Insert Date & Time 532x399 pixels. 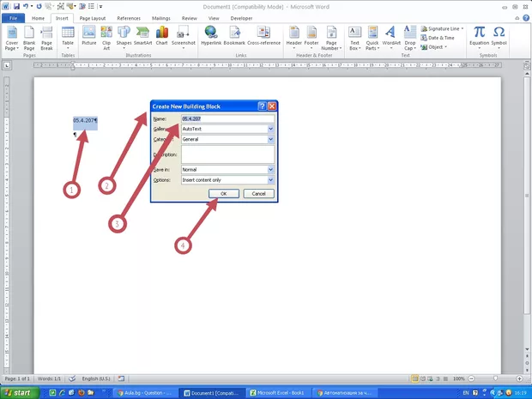coord(438,38)
